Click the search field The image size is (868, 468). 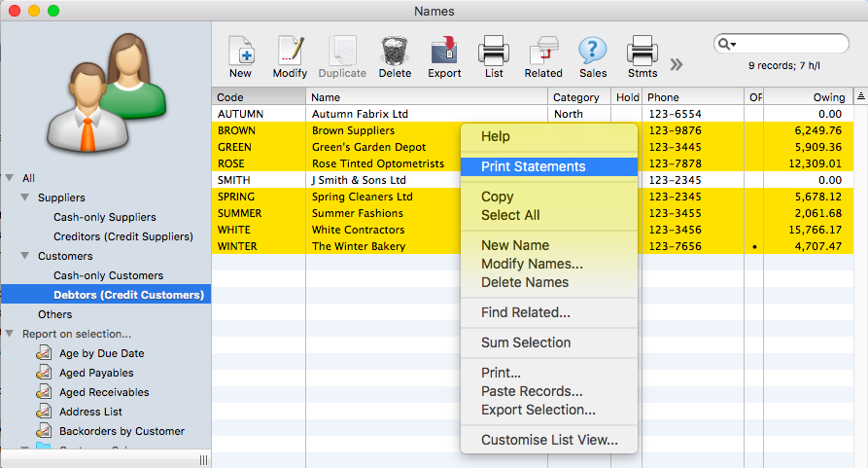tap(789, 44)
